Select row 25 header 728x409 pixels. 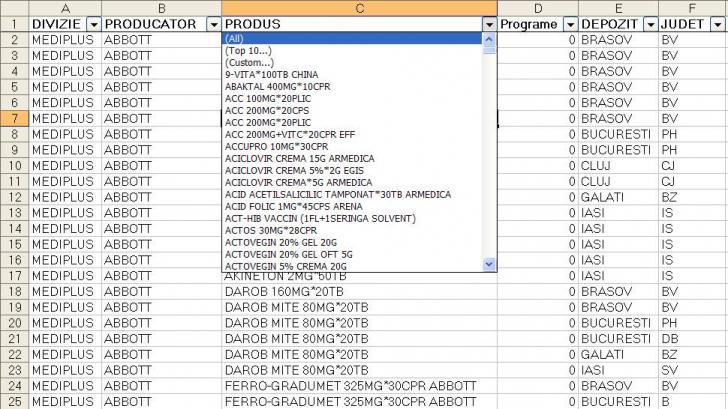coord(14,402)
